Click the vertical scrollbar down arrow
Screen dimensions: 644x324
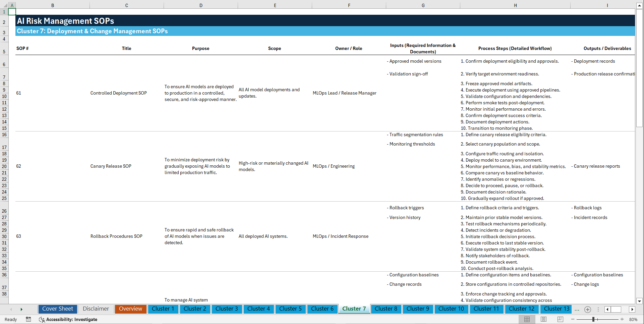pos(640,301)
